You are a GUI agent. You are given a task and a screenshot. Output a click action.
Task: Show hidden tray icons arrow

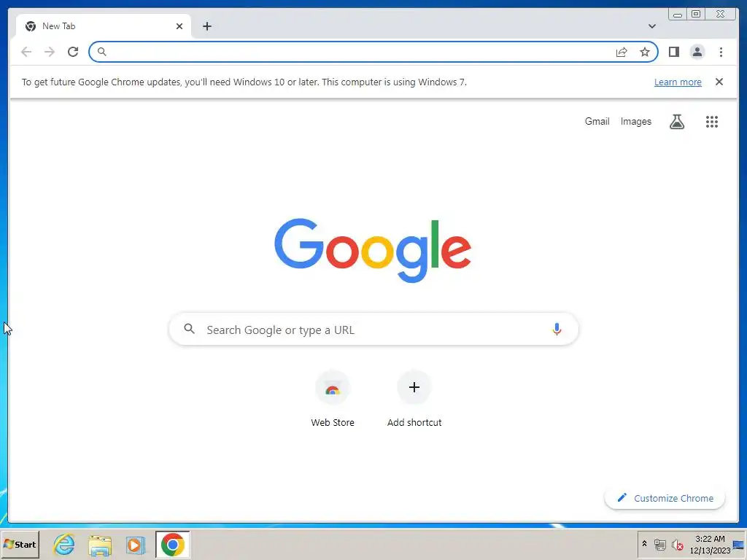click(644, 544)
